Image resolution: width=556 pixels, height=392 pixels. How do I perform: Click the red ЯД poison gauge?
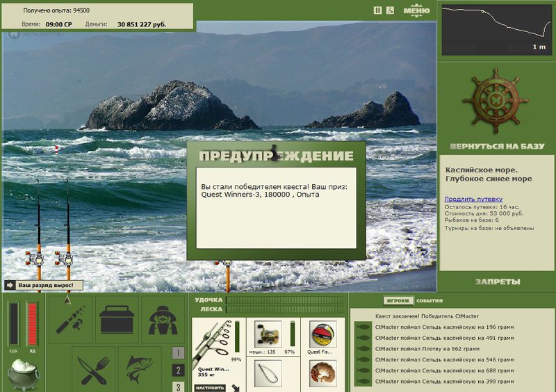pos(32,324)
